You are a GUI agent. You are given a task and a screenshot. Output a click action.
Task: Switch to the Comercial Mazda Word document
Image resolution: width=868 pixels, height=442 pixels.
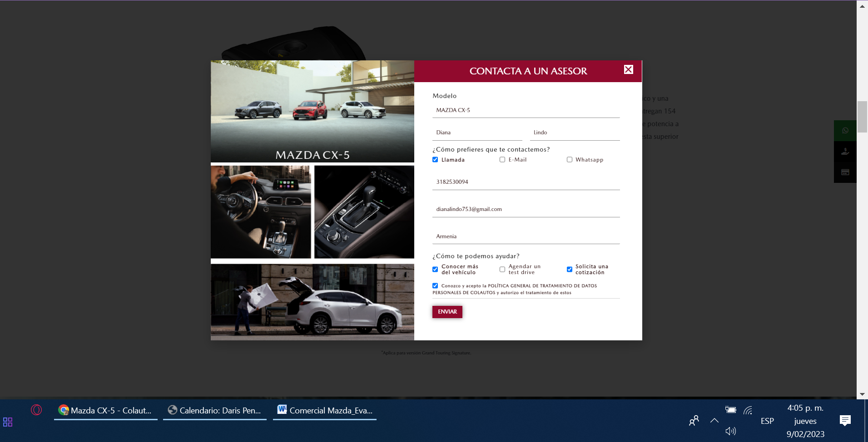[x=325, y=411]
